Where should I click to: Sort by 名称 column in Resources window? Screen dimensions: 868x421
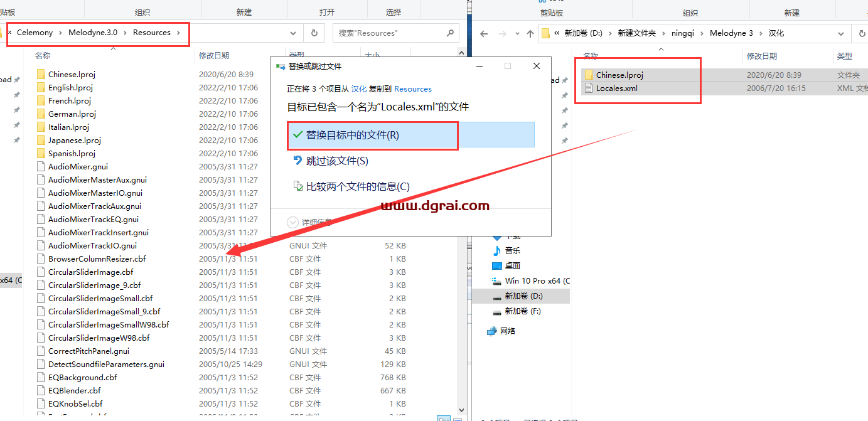click(43, 56)
